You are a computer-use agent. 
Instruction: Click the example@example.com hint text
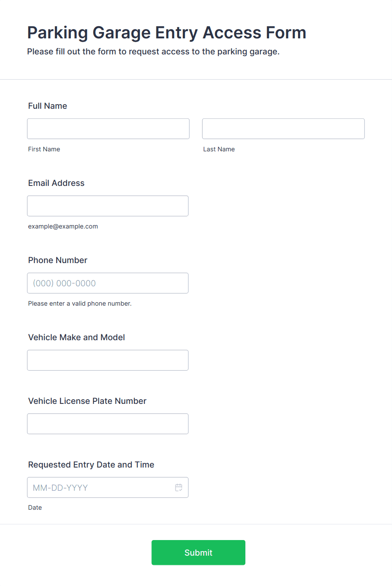tap(63, 226)
